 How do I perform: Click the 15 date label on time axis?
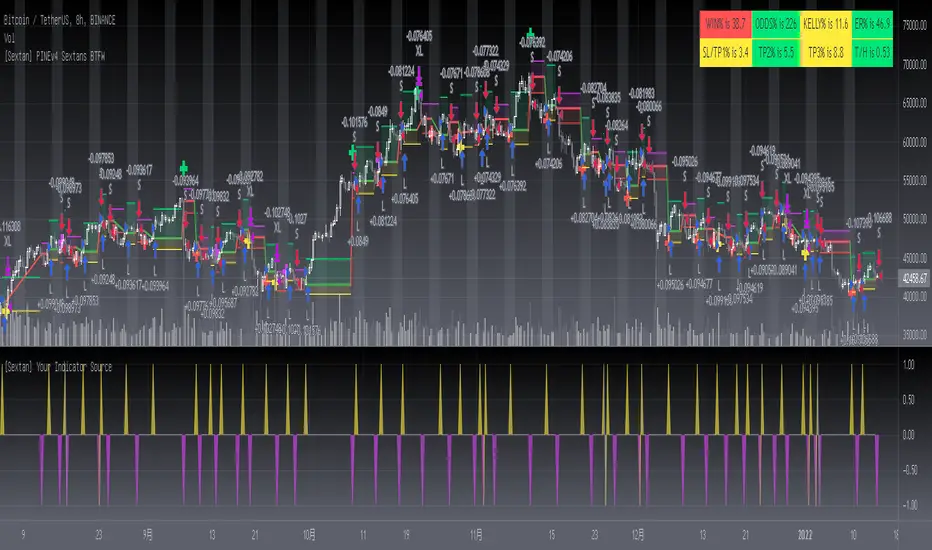[x=552, y=535]
